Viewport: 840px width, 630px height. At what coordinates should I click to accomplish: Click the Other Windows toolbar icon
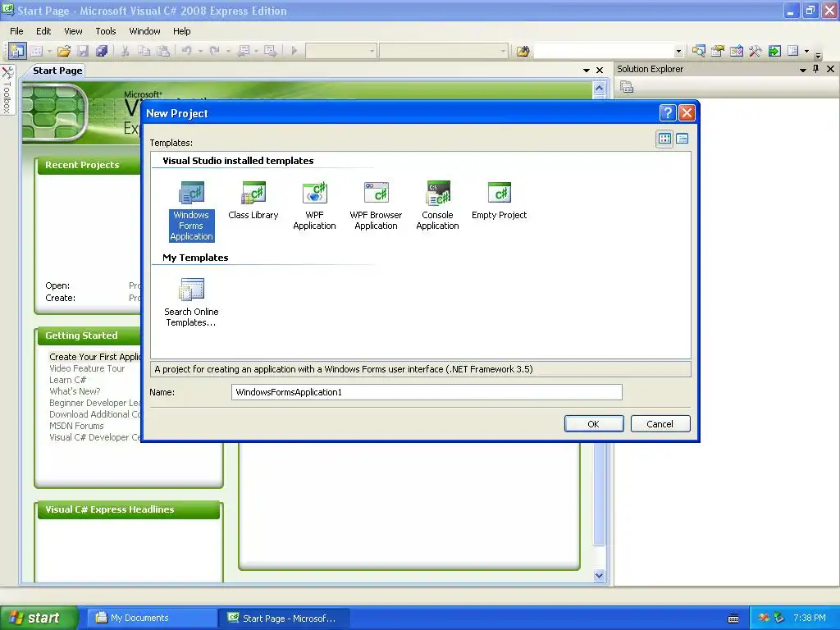(793, 51)
